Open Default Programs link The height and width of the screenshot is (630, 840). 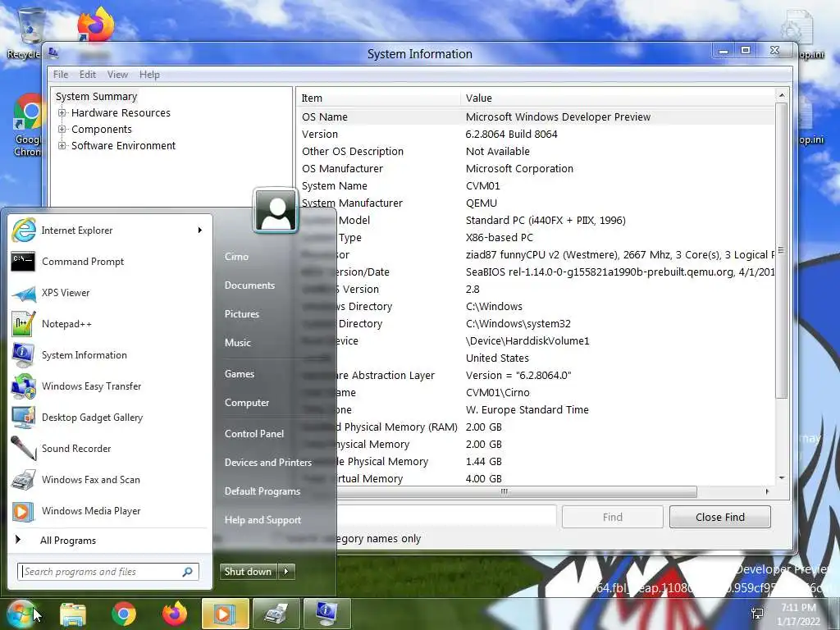[x=262, y=491]
